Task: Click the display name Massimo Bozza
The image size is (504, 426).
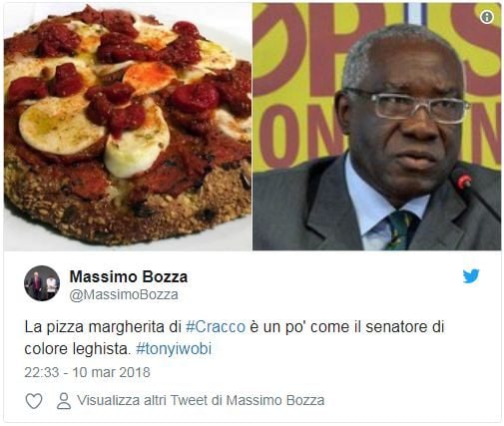Action: click(129, 276)
